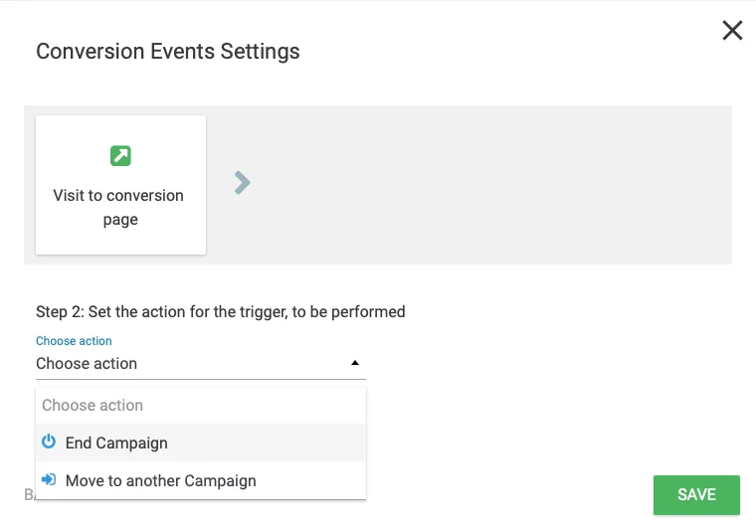Collapse the action list using the black triangle arrow
The width and height of the screenshot is (756, 532).
356,364
